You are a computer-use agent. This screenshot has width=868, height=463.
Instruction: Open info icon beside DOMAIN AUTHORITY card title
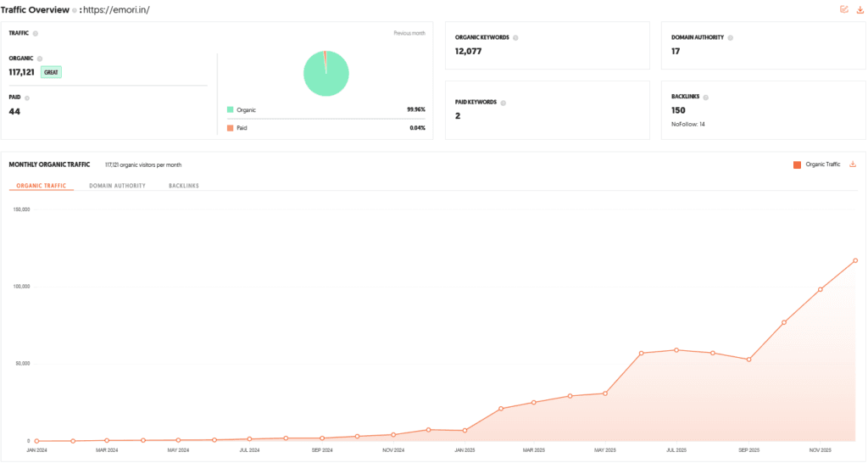[730, 37]
